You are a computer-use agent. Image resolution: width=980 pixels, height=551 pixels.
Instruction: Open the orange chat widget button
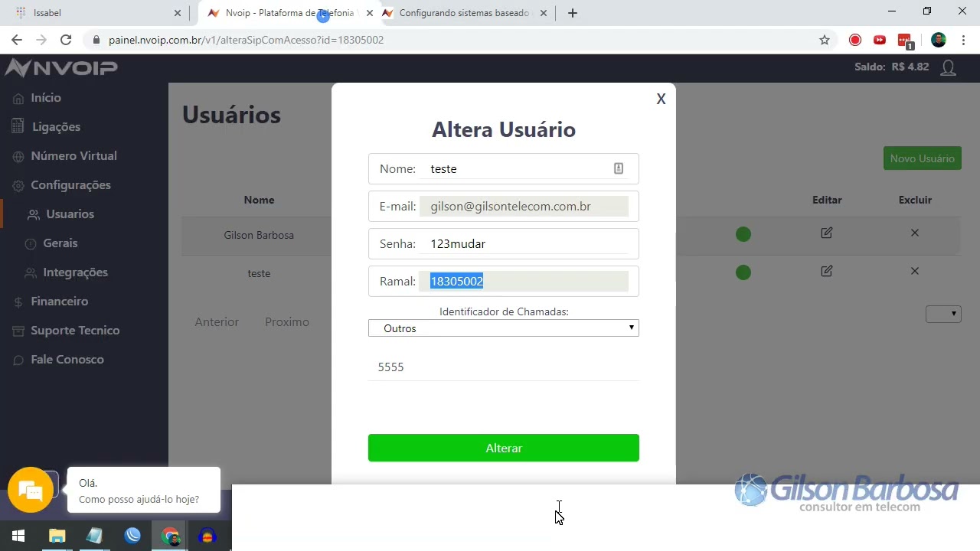pyautogui.click(x=30, y=490)
